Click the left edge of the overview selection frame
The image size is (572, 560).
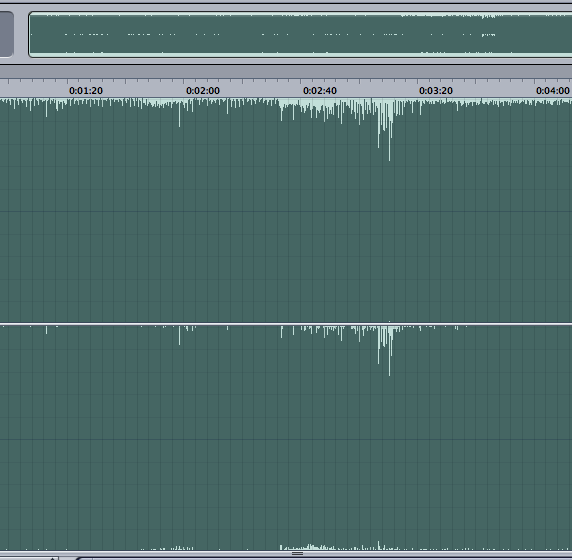coord(30,35)
